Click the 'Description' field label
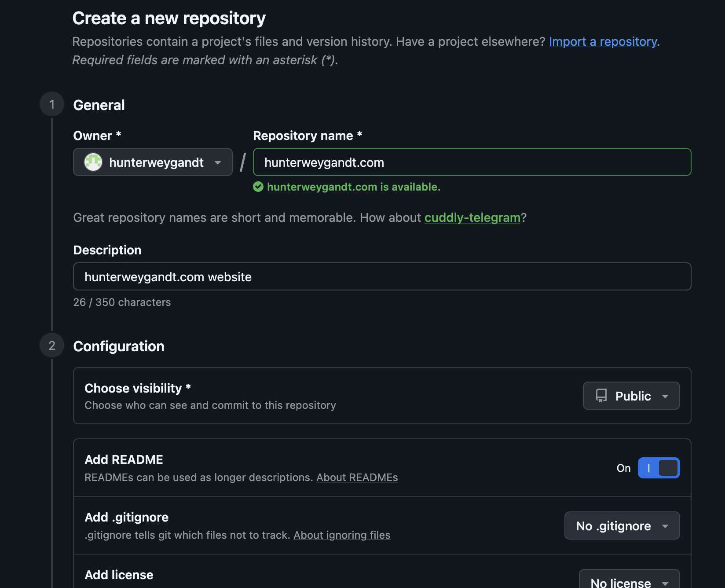Viewport: 725px width, 588px height. pyautogui.click(x=107, y=250)
